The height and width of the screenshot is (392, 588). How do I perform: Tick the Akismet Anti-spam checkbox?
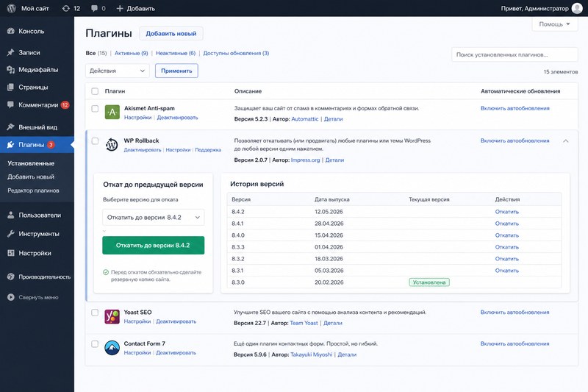95,108
